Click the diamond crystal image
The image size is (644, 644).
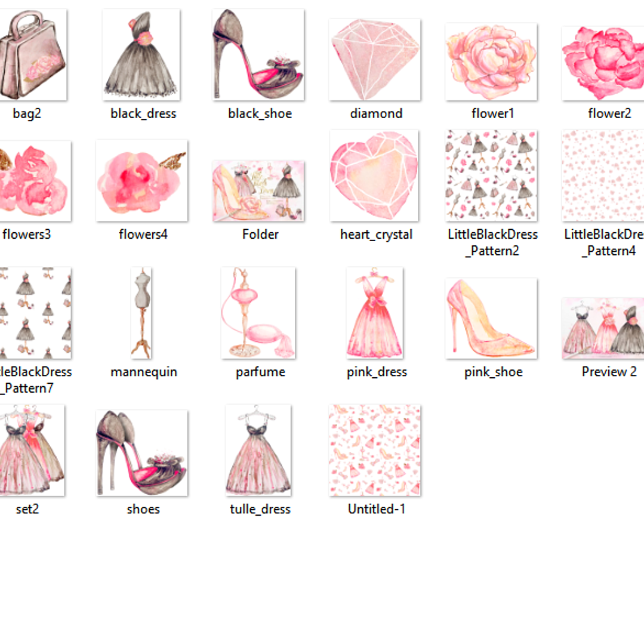[x=375, y=60]
